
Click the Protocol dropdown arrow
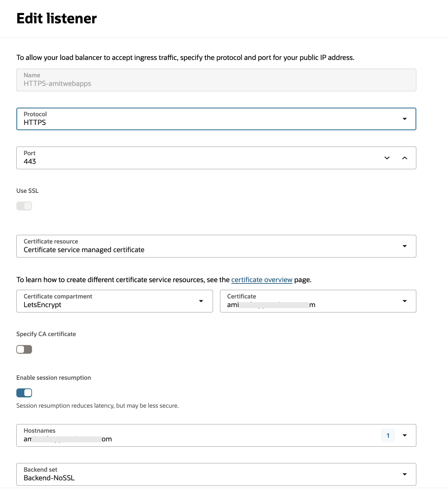tap(404, 119)
